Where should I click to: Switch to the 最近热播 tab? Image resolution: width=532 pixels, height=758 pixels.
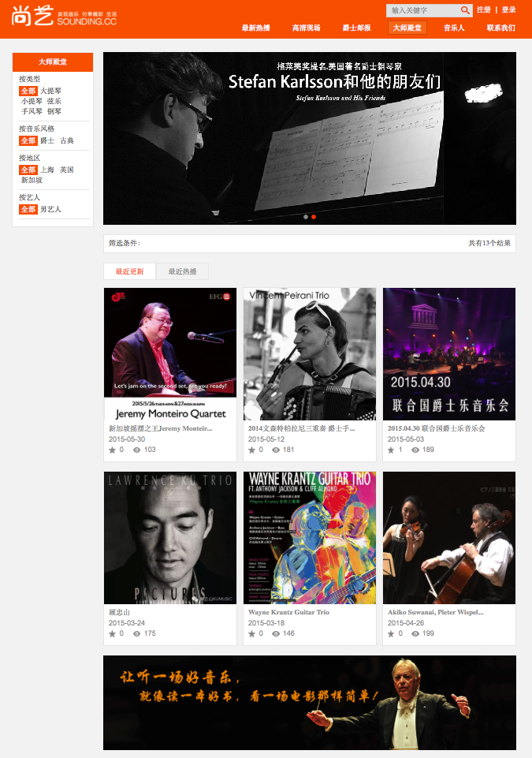click(x=182, y=271)
